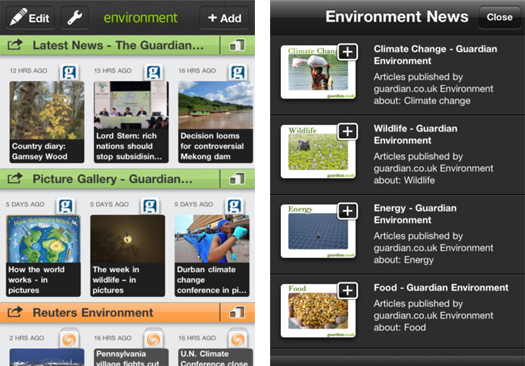Tap the 15 HRS AGO timestamp
This screenshot has width=525, height=366.
[113, 71]
